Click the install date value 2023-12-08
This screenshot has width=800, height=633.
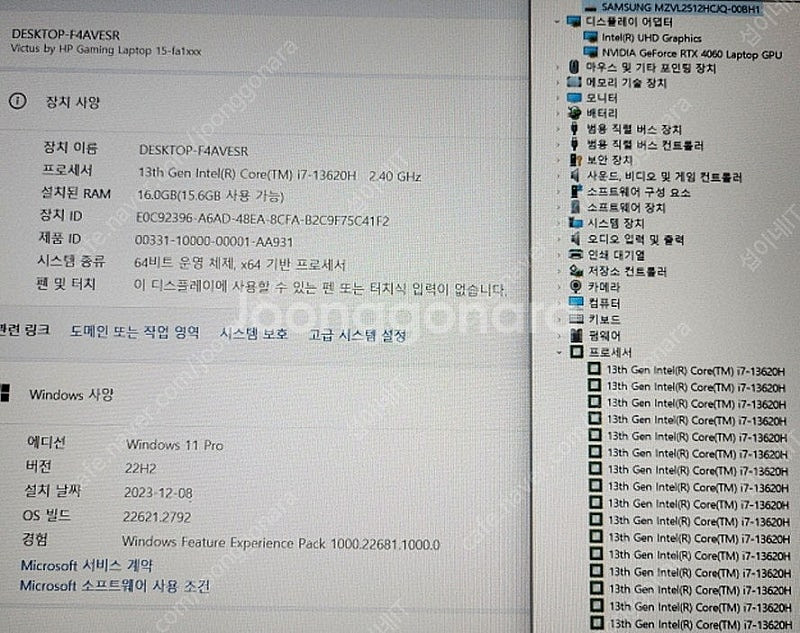pos(158,493)
